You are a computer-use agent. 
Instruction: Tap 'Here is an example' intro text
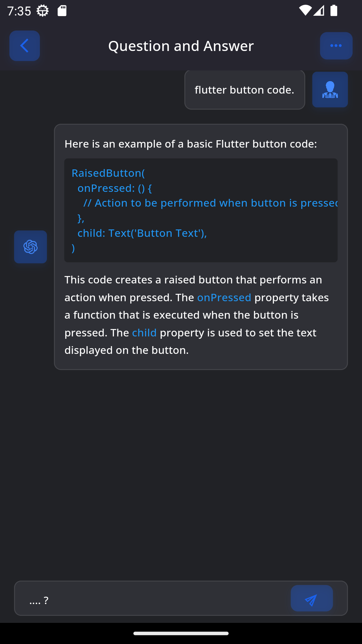point(190,144)
